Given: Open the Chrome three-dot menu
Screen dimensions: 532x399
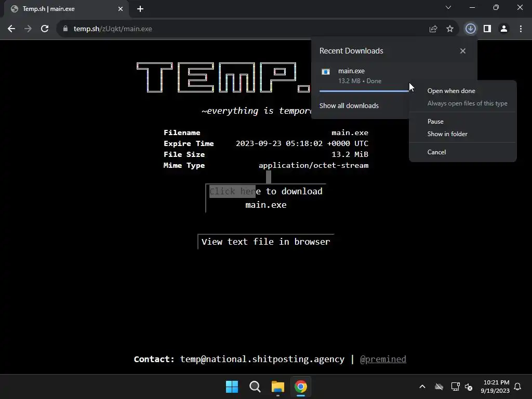Looking at the screenshot, I should [x=521, y=29].
